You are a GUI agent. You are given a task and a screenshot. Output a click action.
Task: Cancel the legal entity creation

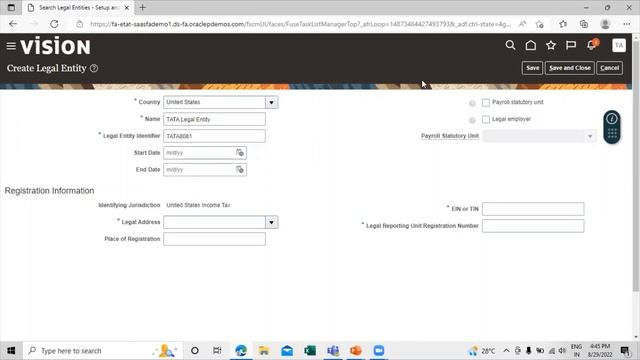pyautogui.click(x=609, y=68)
